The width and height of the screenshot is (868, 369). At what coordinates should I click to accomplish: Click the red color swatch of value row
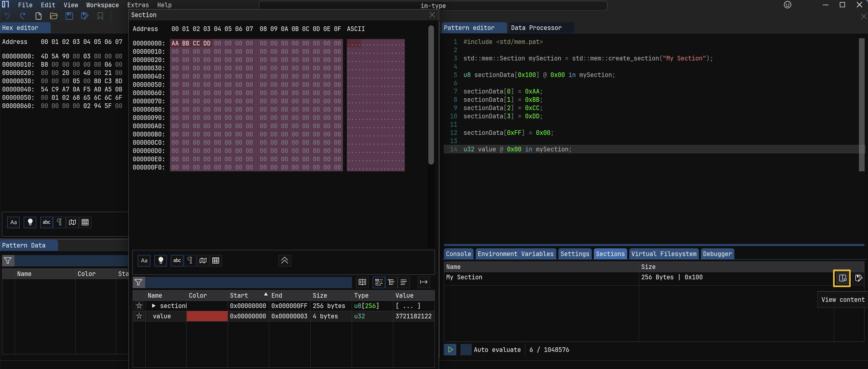(x=207, y=316)
